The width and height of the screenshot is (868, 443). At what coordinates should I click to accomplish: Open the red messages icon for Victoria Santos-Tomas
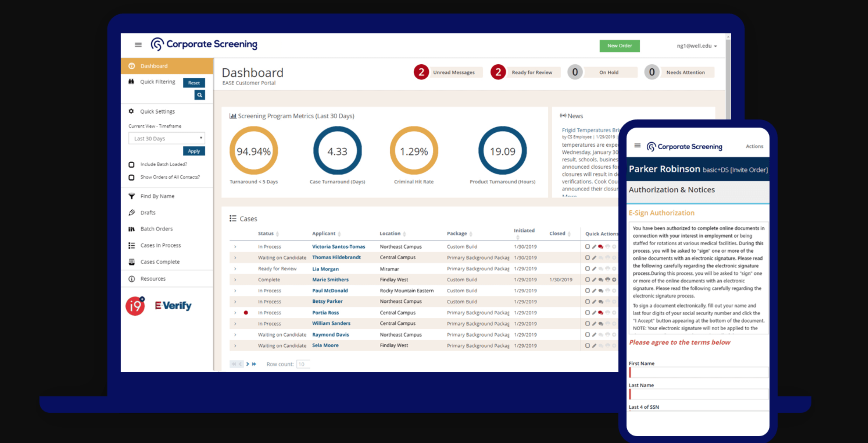[x=601, y=247]
